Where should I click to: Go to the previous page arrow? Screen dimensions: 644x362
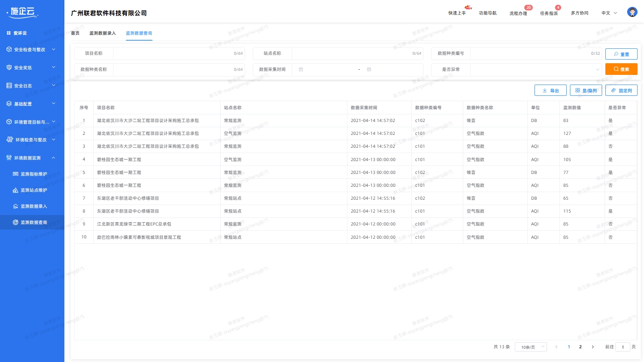tap(557, 347)
